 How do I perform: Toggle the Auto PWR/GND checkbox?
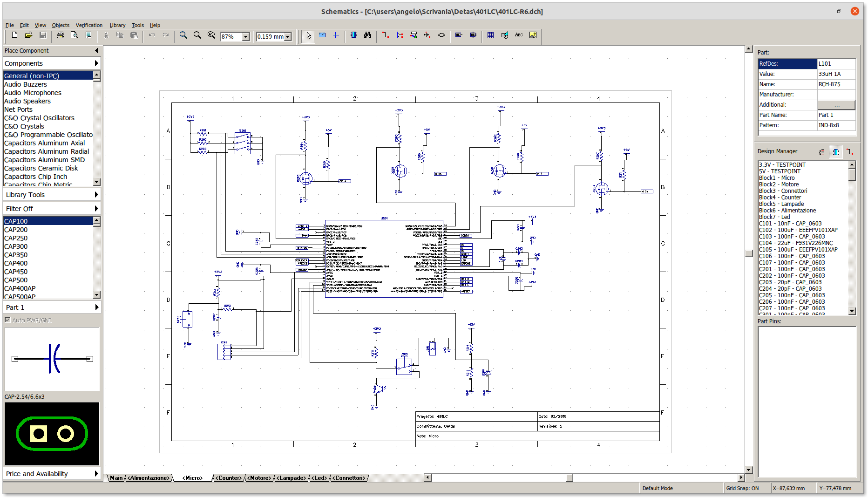click(7, 320)
